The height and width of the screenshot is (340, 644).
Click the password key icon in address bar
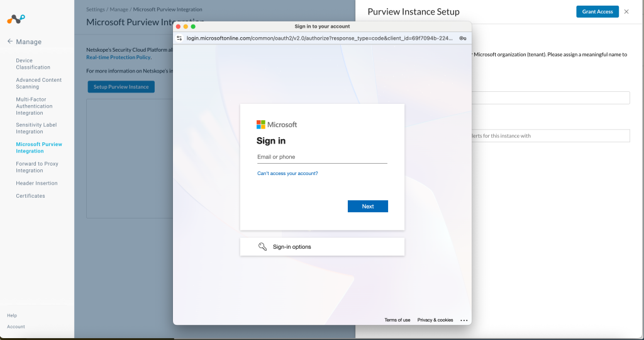point(463,38)
